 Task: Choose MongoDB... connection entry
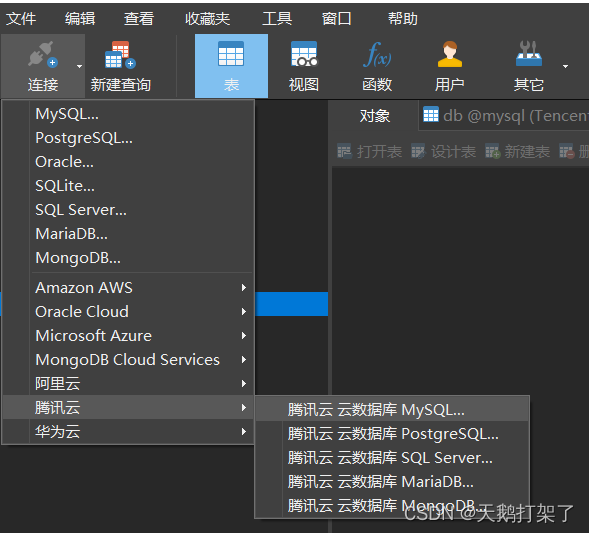128,258
